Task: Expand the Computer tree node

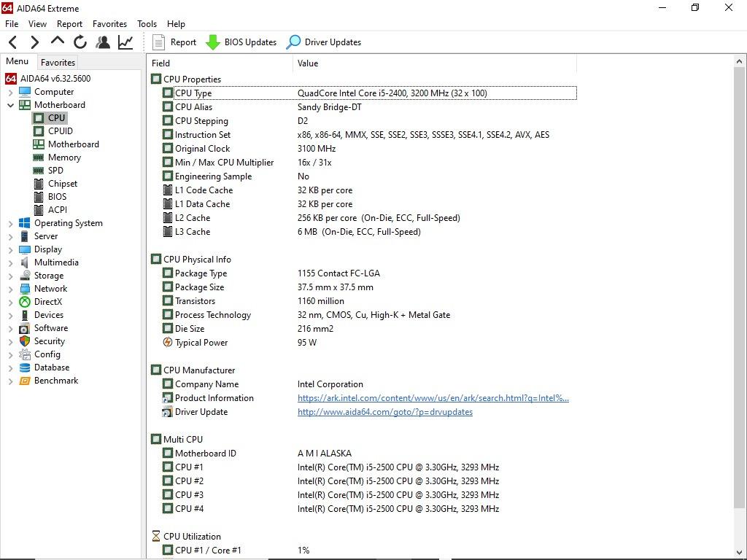Action: pos(11,93)
